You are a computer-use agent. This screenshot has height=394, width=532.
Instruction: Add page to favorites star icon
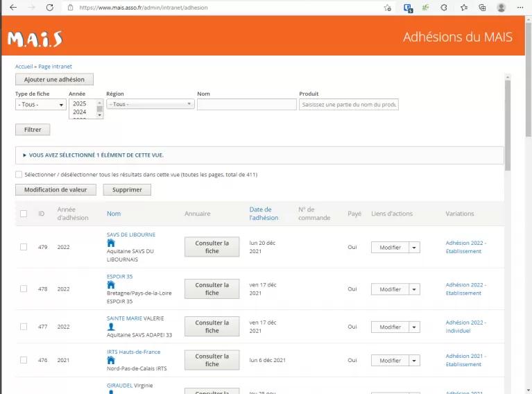(388, 8)
